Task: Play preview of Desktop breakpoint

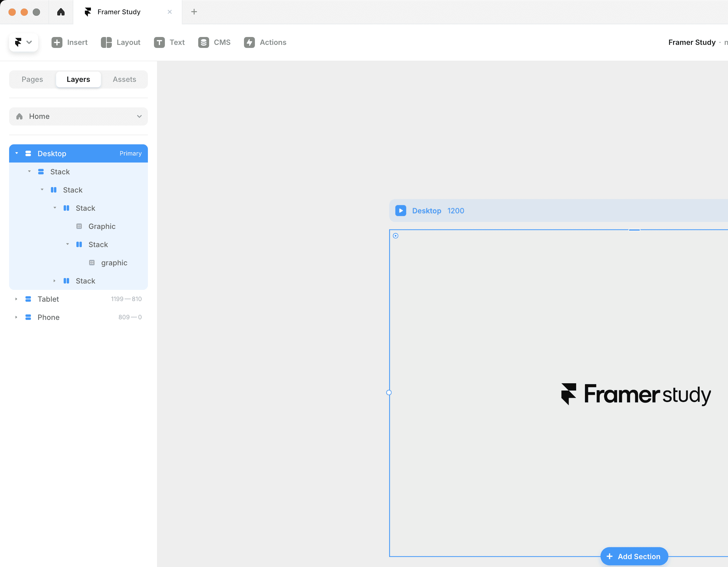Action: tap(400, 210)
